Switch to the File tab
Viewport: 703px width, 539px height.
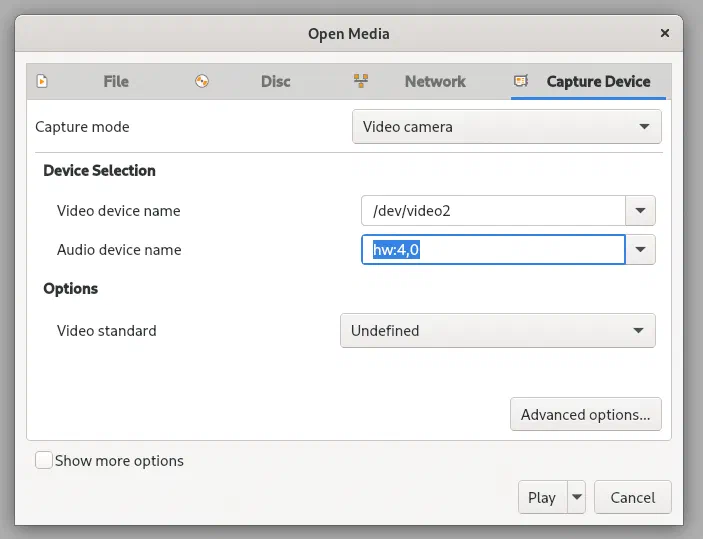116,82
